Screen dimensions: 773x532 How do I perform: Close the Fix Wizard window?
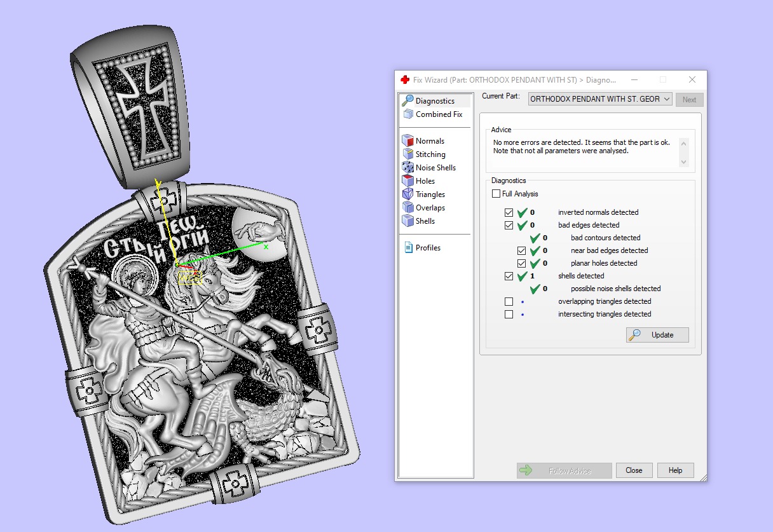tap(692, 80)
